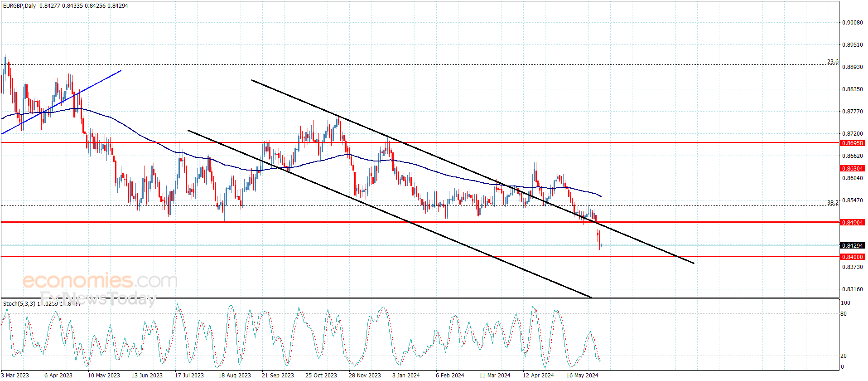Viewport: 868px width, 381px height.
Task: Click the 25 Oct 2023 date label
Action: click(x=321, y=375)
